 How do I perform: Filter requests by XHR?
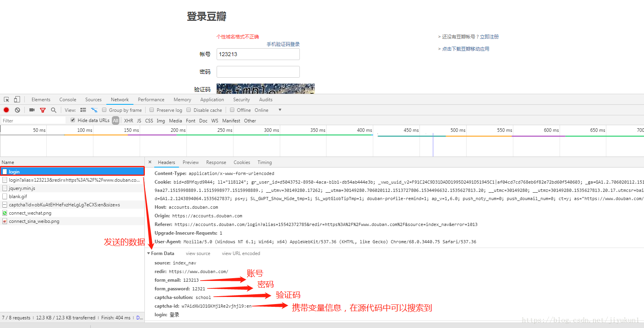click(129, 121)
